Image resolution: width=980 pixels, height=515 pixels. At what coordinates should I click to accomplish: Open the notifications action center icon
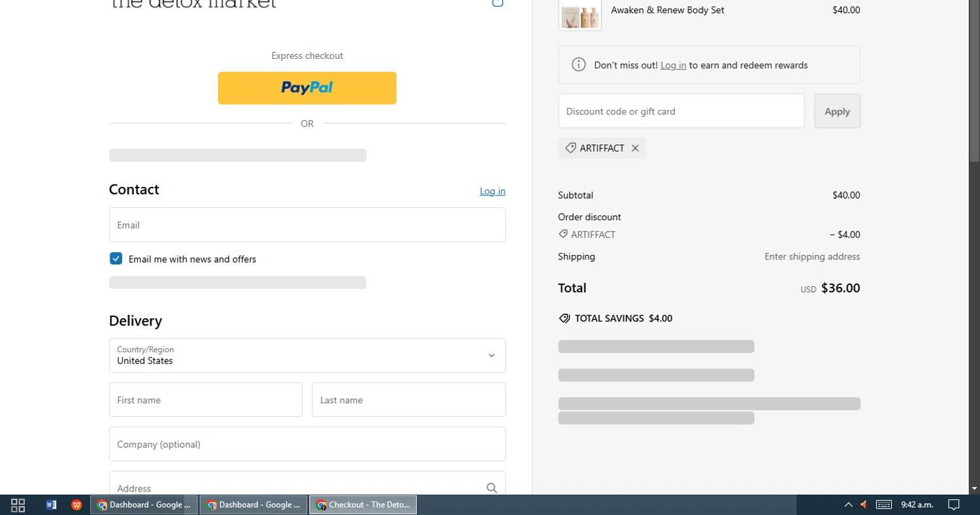pyautogui.click(x=953, y=505)
